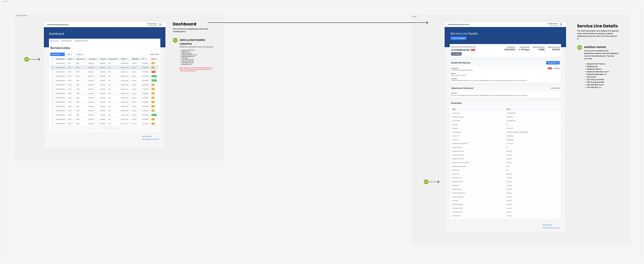Open the user avatar on the Dashboard screen
Screen dimensions: 644x264
coord(160,24)
